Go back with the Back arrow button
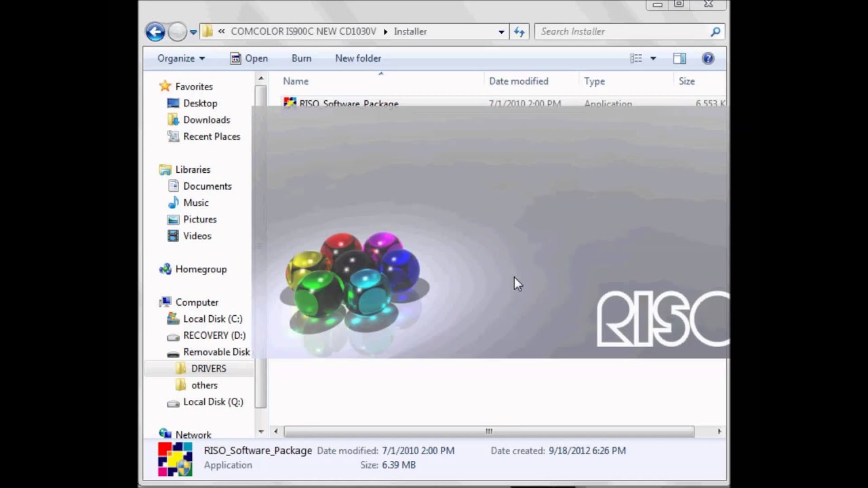 click(x=155, y=31)
